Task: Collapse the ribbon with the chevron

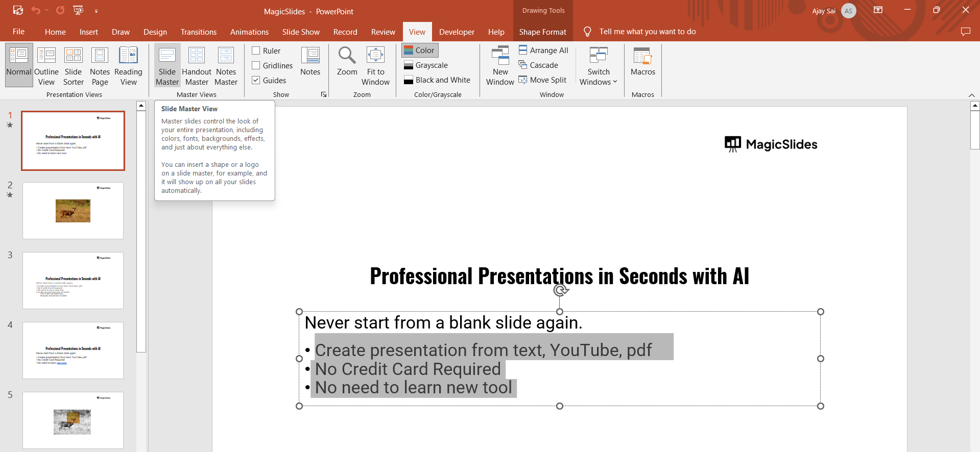Action: click(971, 95)
